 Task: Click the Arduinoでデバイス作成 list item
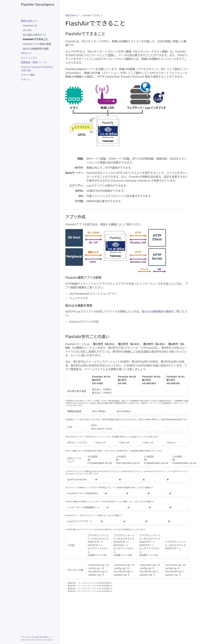tap(84, 322)
